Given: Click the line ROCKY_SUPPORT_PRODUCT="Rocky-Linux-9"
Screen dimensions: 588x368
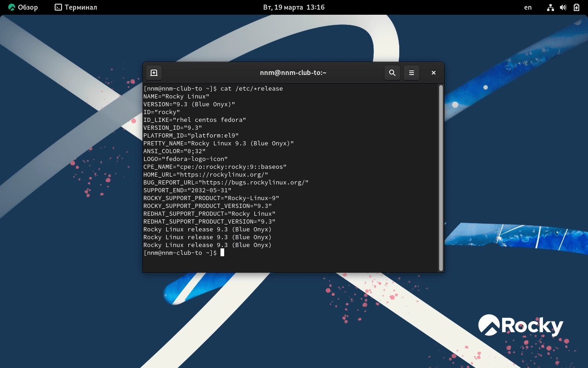Looking at the screenshot, I should [x=211, y=198].
